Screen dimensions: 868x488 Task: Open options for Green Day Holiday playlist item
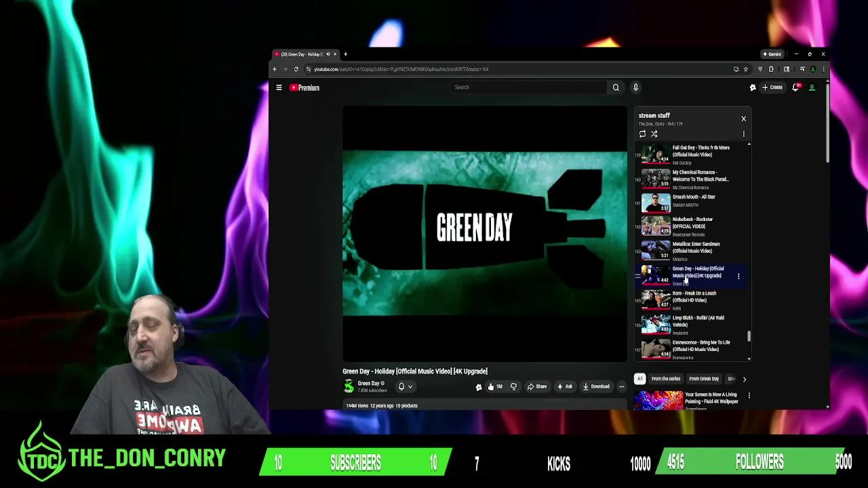click(x=738, y=277)
